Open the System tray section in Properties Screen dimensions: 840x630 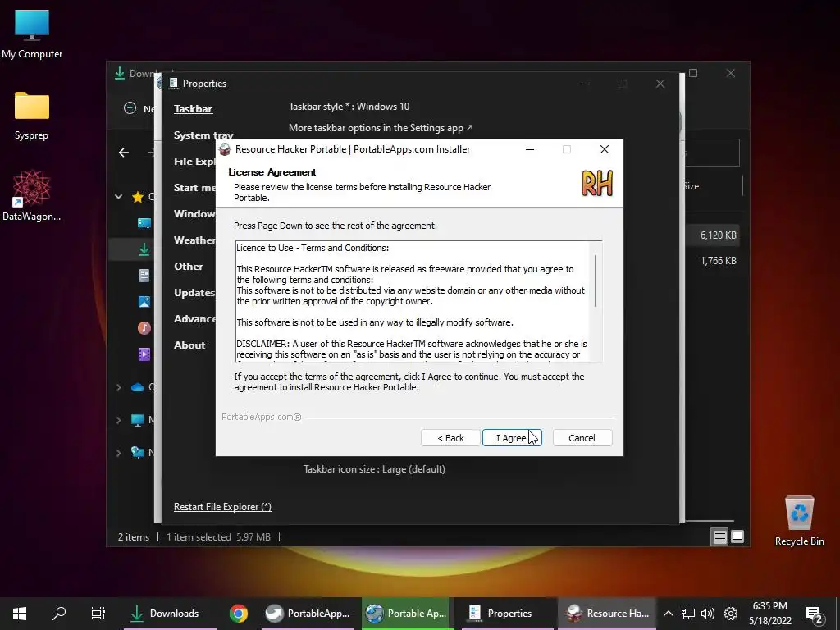(x=203, y=135)
